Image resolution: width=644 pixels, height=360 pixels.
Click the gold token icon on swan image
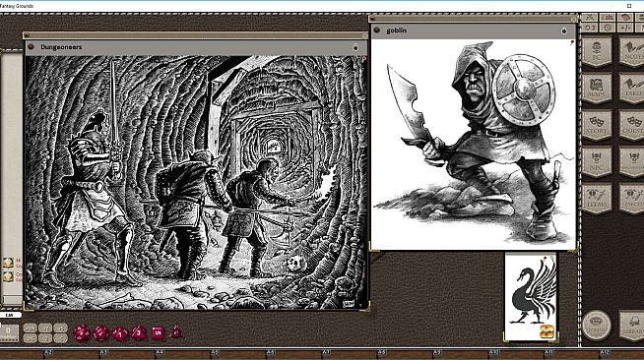(547, 331)
